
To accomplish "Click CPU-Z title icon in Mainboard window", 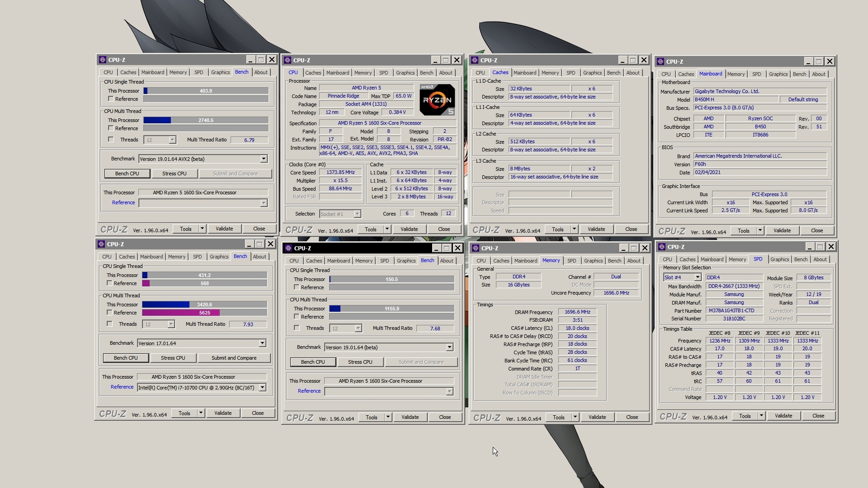I will coord(660,61).
